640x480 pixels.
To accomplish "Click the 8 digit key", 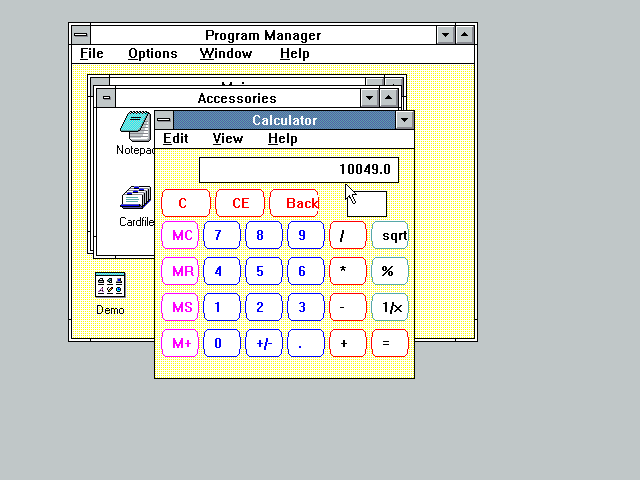I will click(x=264, y=235).
